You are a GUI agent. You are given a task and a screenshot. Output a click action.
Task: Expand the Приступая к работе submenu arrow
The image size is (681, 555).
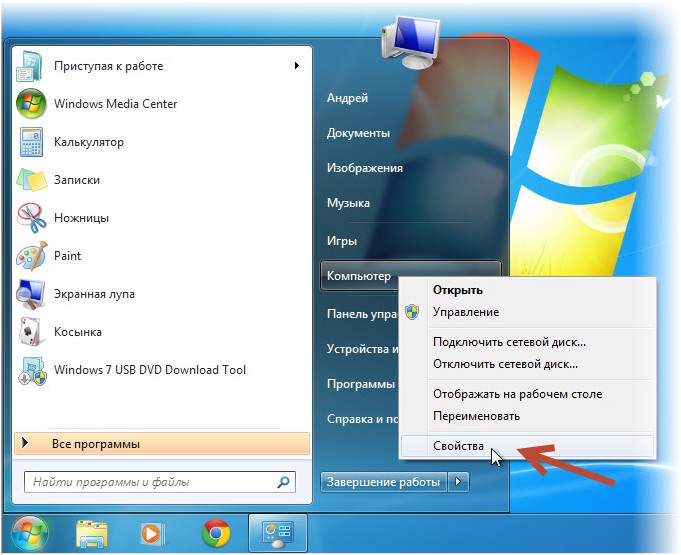tap(297, 66)
